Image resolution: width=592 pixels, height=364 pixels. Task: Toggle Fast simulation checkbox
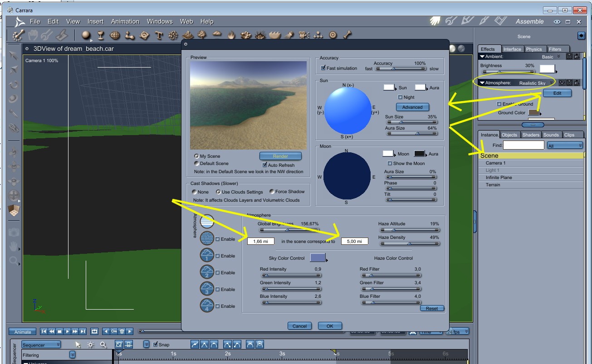[x=323, y=68]
